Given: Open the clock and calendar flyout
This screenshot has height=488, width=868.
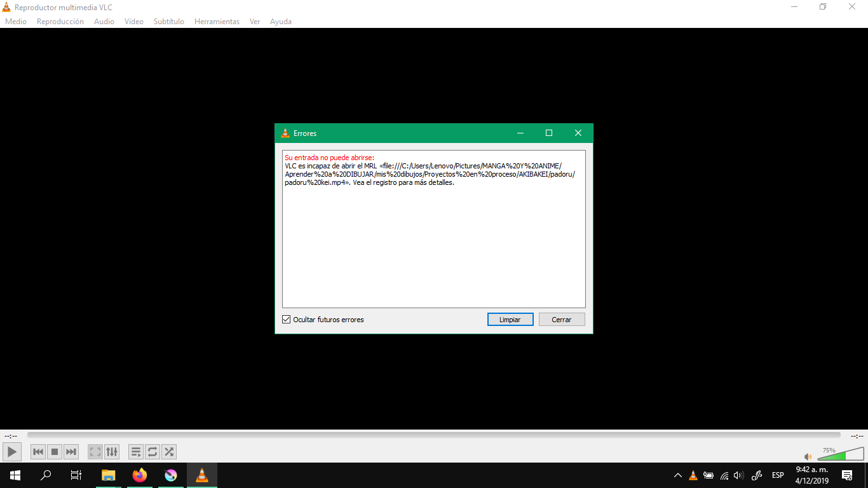Looking at the screenshot, I should 812,475.
